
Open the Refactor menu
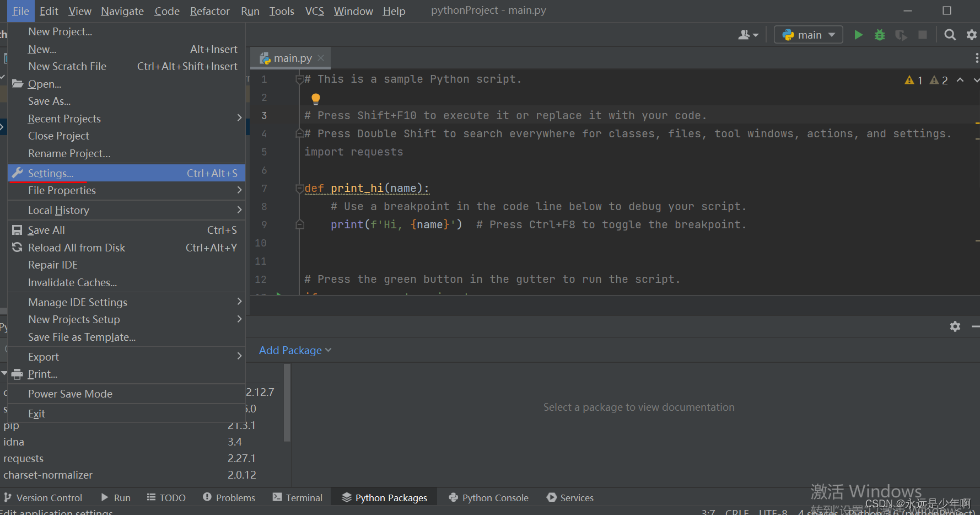(209, 11)
